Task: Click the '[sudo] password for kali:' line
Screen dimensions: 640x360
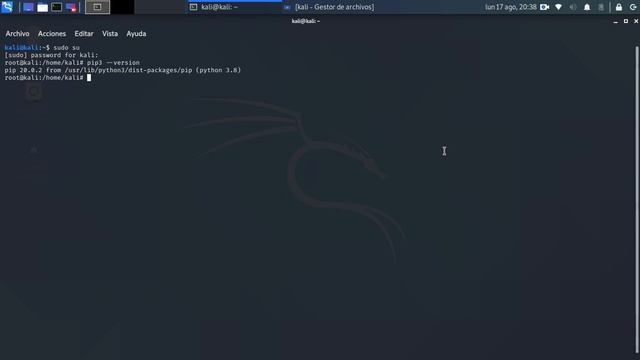Action: 51,55
